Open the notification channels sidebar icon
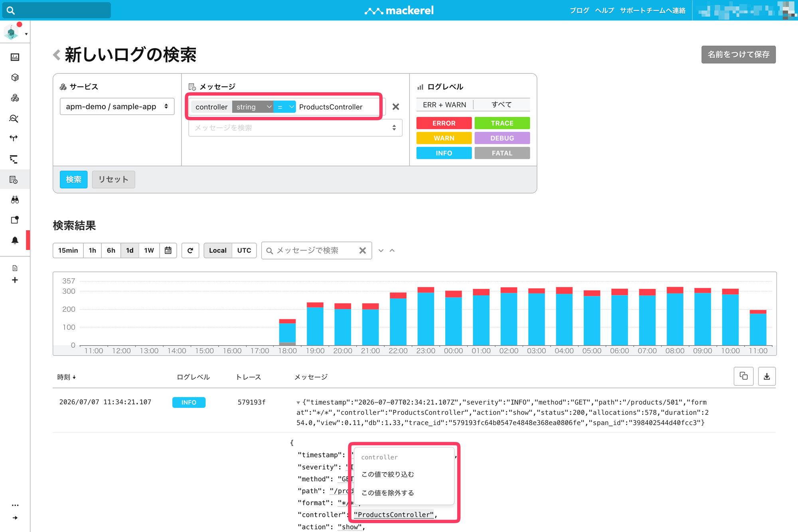798x532 pixels. (15, 220)
